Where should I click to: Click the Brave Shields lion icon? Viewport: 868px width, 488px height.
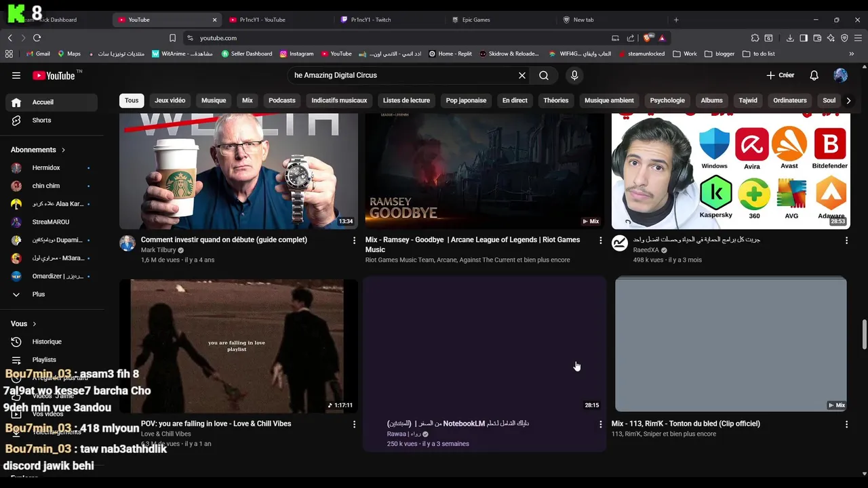648,38
